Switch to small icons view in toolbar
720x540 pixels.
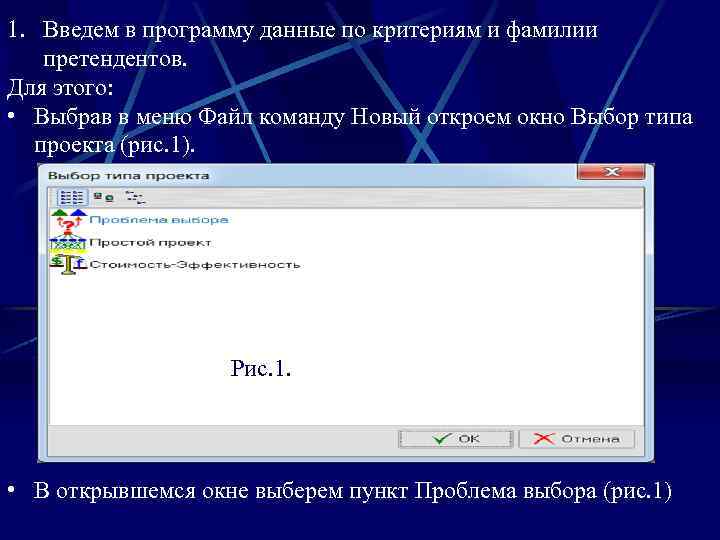(x=103, y=197)
